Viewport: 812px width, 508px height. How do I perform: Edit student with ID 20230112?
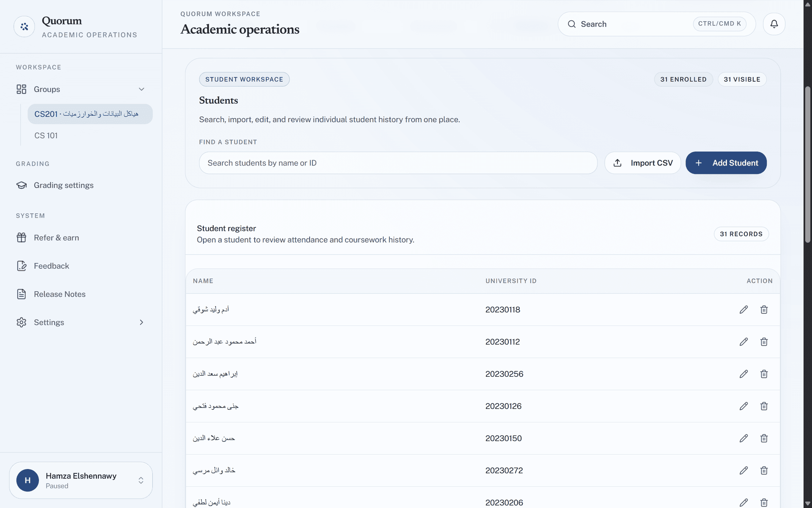tap(743, 342)
